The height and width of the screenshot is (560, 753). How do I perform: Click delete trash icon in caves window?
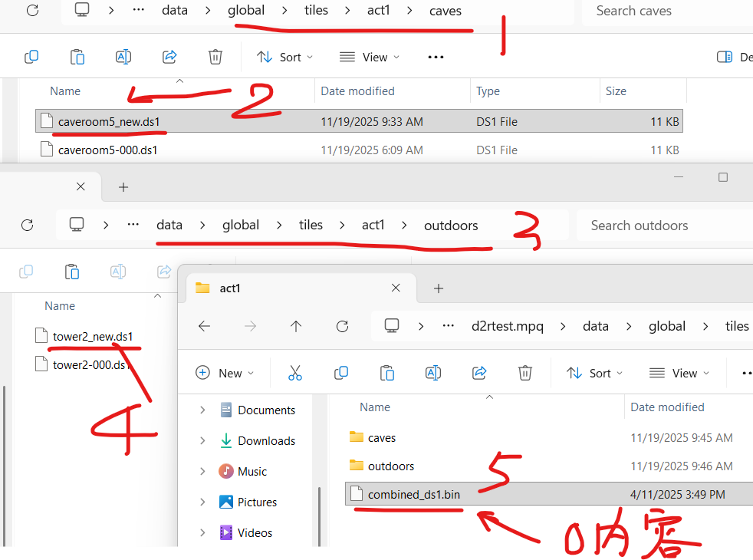[215, 57]
